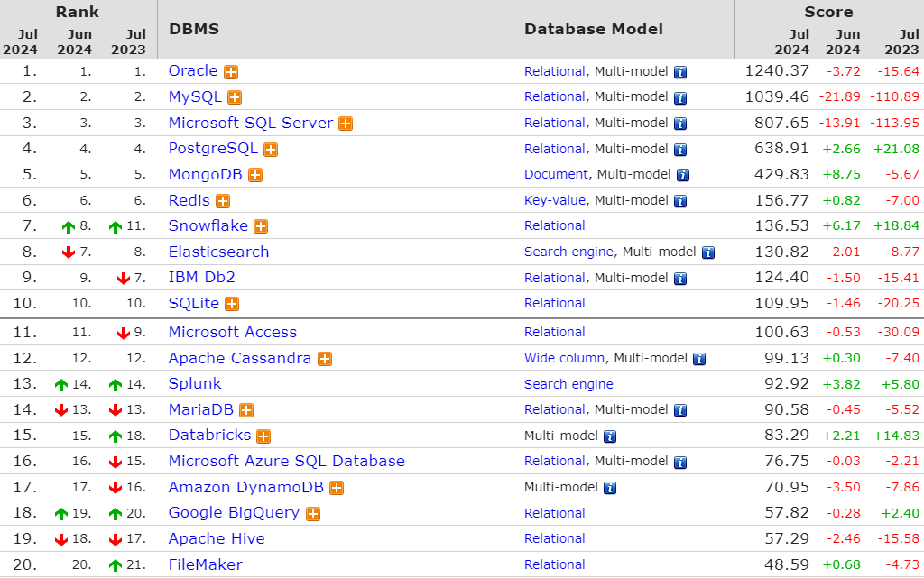Click the info icon in PostgreSQL's row
The image size is (924, 578).
click(680, 150)
